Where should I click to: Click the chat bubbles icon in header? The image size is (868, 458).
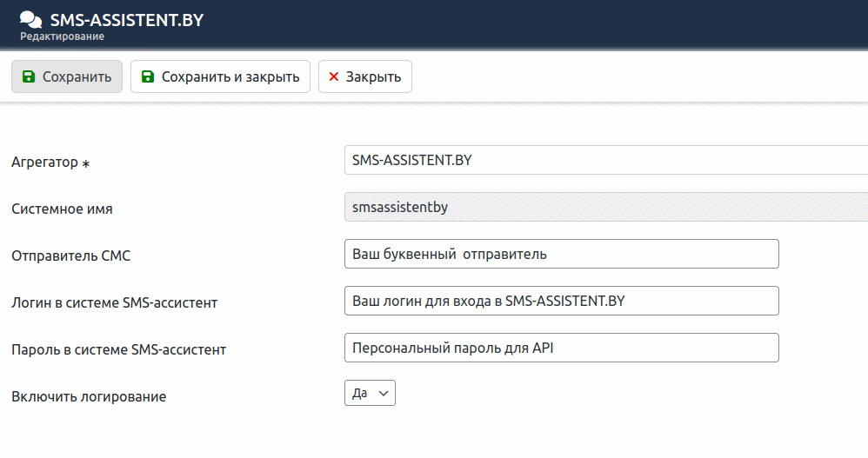pyautogui.click(x=30, y=19)
